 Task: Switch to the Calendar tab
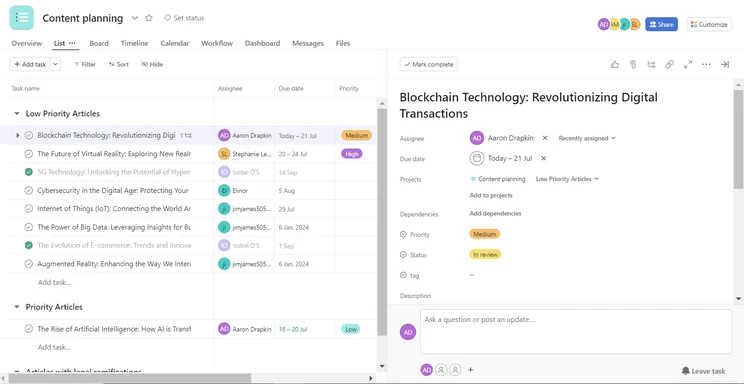click(175, 43)
